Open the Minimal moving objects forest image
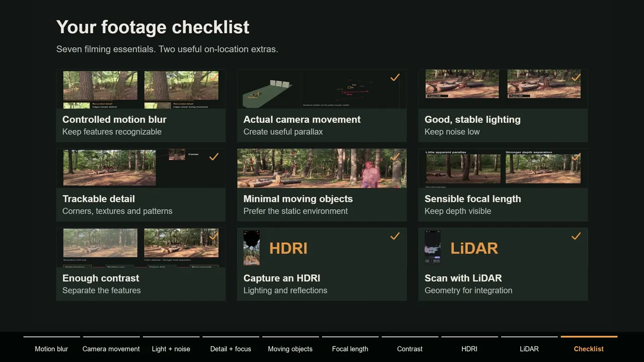The image size is (644, 362). click(322, 168)
